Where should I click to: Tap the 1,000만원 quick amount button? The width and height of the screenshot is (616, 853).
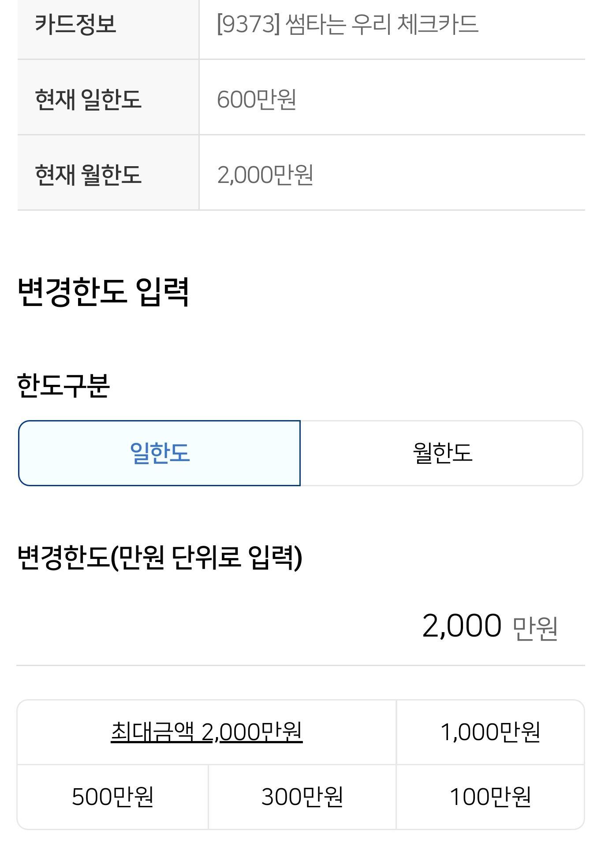(490, 732)
